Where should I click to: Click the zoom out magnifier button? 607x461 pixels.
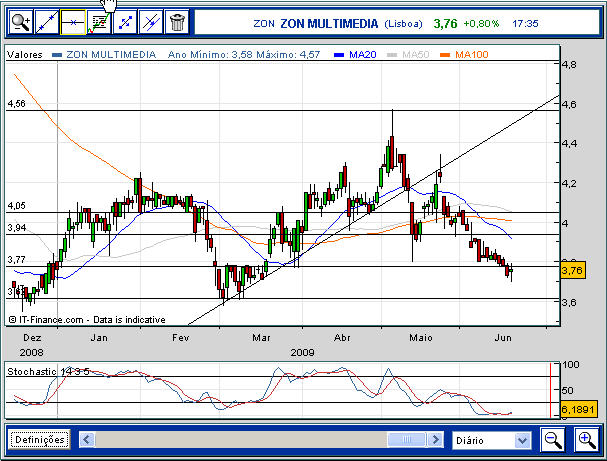[553, 439]
